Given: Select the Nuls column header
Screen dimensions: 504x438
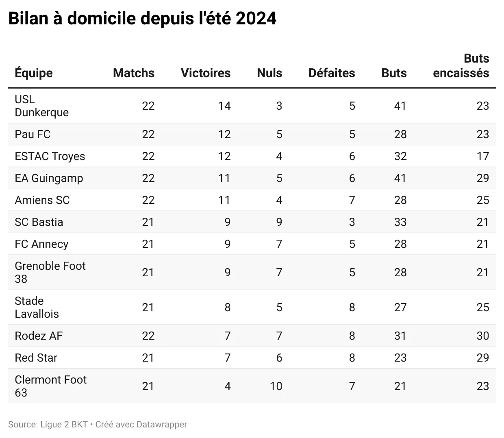Looking at the screenshot, I should [269, 73].
